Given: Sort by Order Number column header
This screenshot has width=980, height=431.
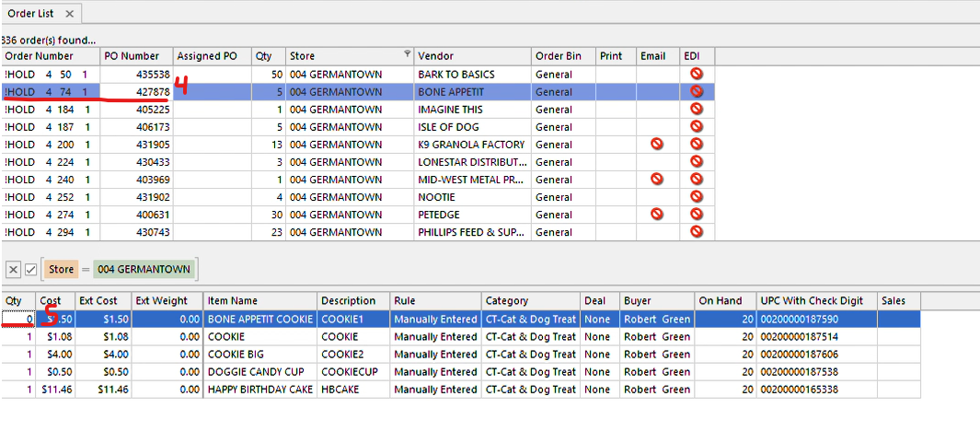Looking at the screenshot, I should [51, 56].
